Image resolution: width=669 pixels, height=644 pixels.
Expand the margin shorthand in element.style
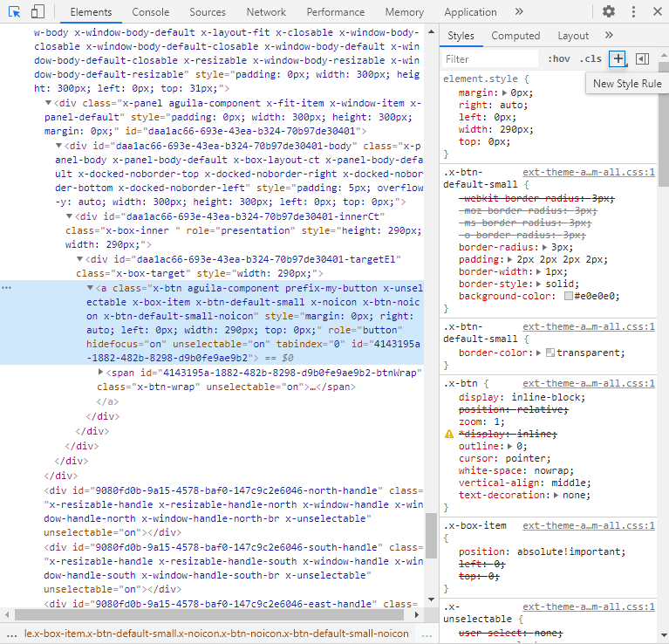505,92
